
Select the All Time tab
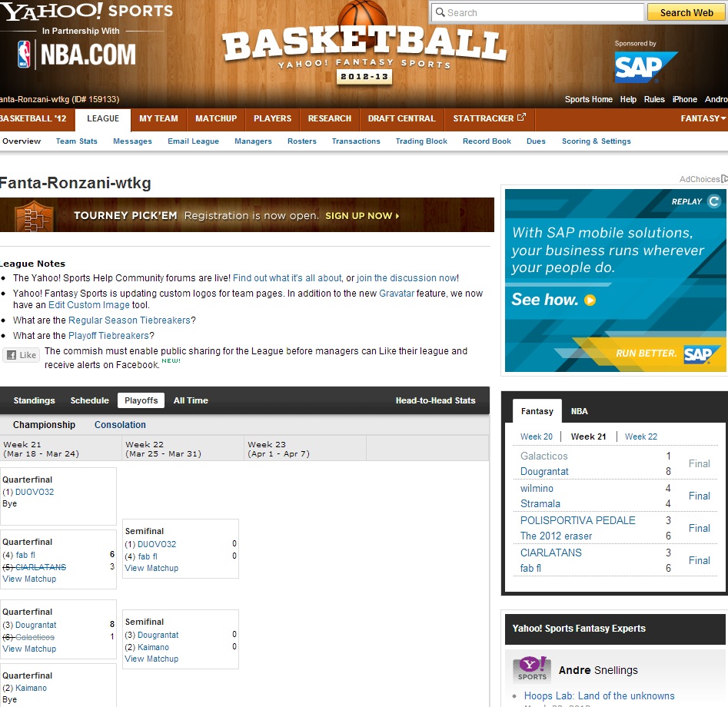tap(191, 400)
